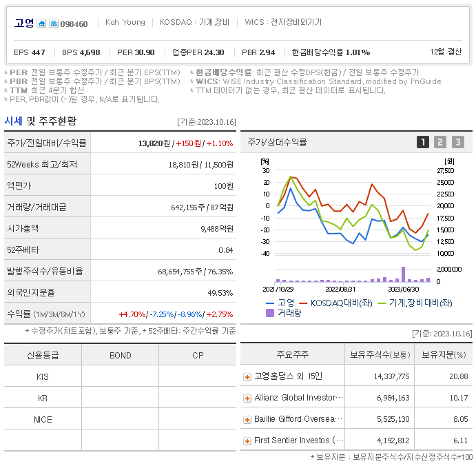Select 20.88 ownership percent
Screen dimensions: 476x466
459,376
